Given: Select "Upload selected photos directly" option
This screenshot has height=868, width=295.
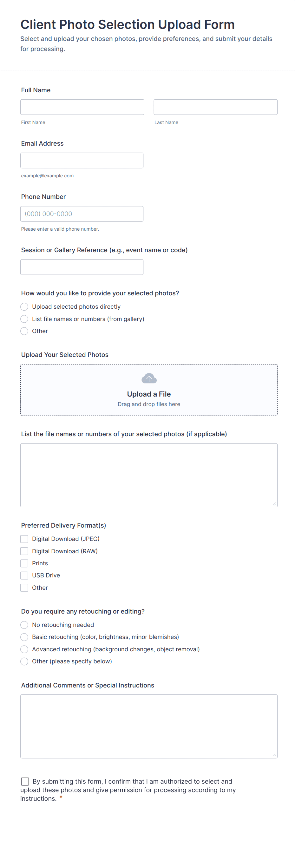Looking at the screenshot, I should (x=24, y=307).
